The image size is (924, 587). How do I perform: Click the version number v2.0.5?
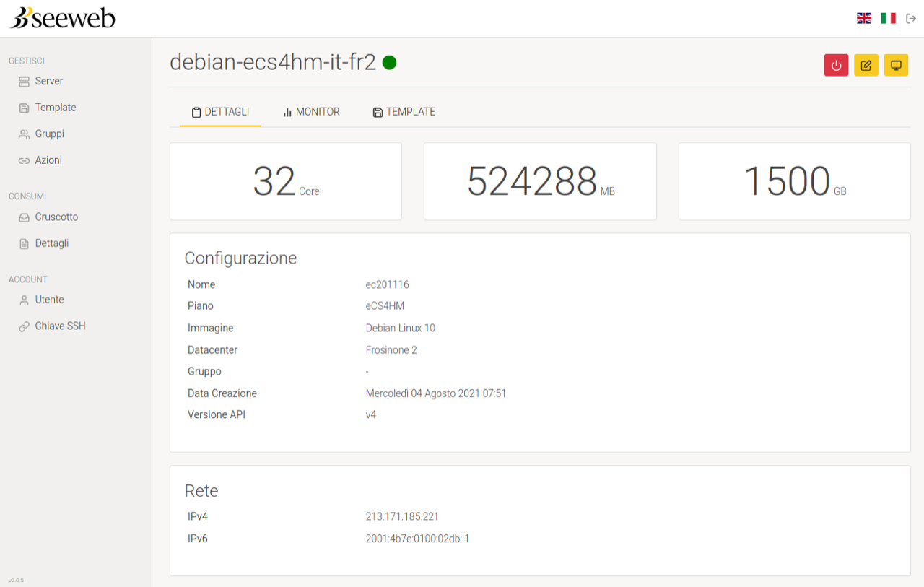click(x=16, y=581)
